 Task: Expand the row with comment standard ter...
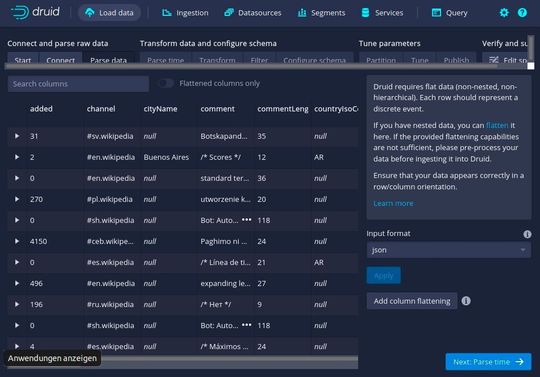pyautogui.click(x=17, y=178)
